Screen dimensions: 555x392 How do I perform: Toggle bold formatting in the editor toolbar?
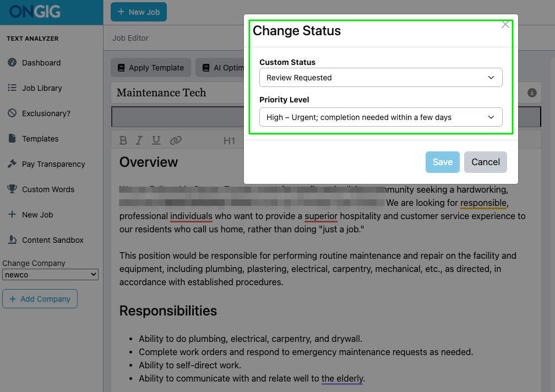123,140
